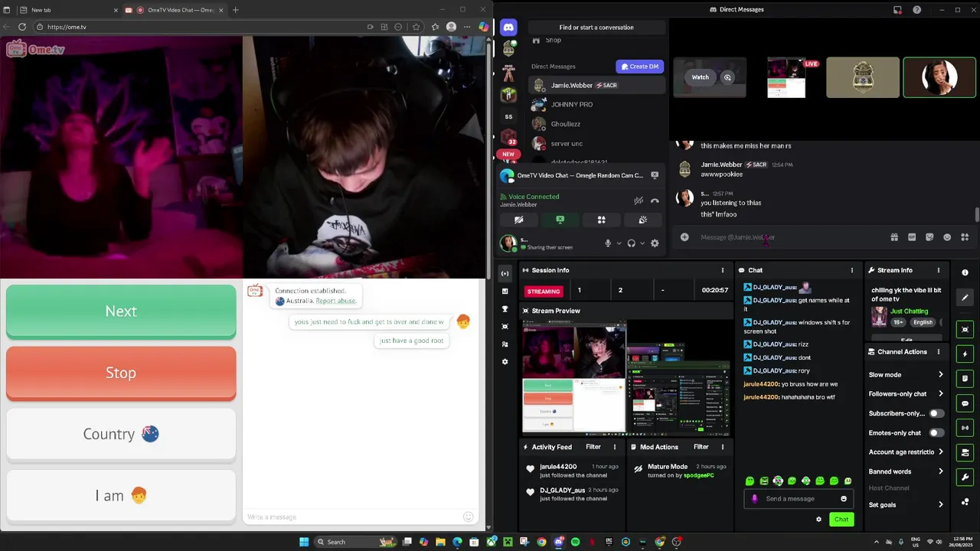Open Discord user settings gear
Viewport: 980px width, 551px height.
(655, 243)
